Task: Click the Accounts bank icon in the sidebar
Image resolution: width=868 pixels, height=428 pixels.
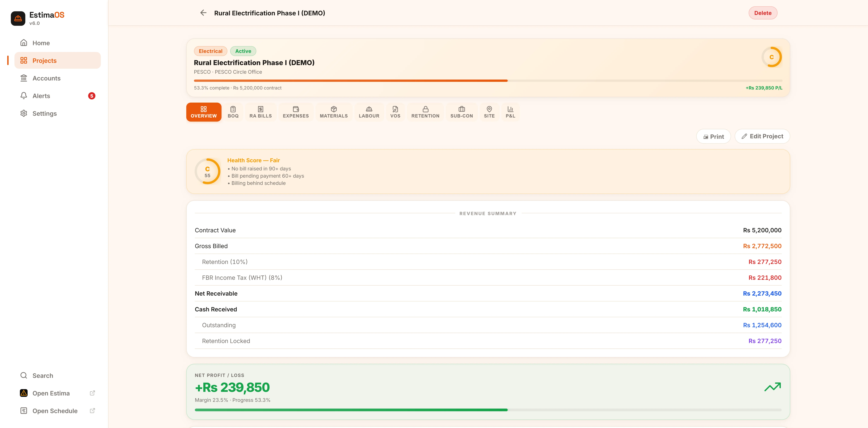Action: point(24,78)
